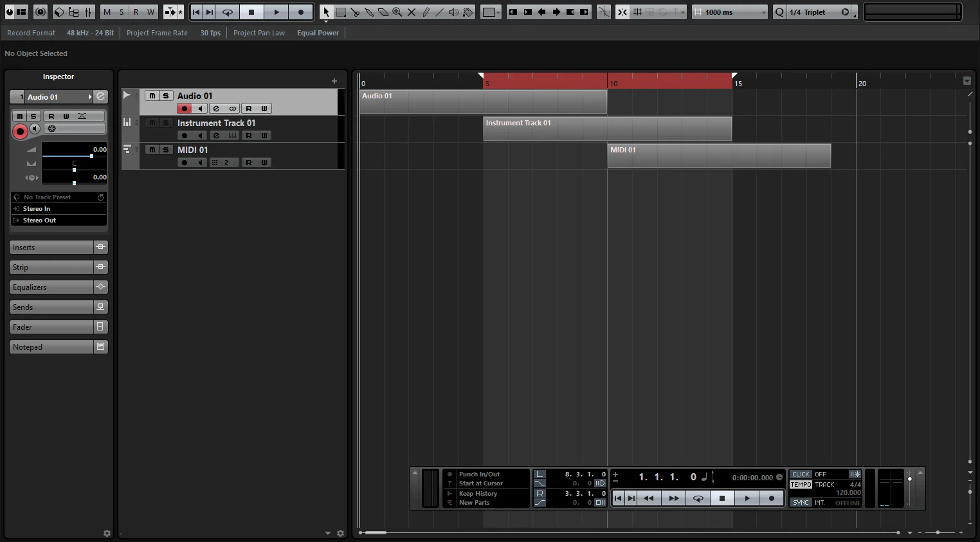Click the Instrument Track 01 event in timeline
The width and height of the screenshot is (980, 542).
(608, 129)
